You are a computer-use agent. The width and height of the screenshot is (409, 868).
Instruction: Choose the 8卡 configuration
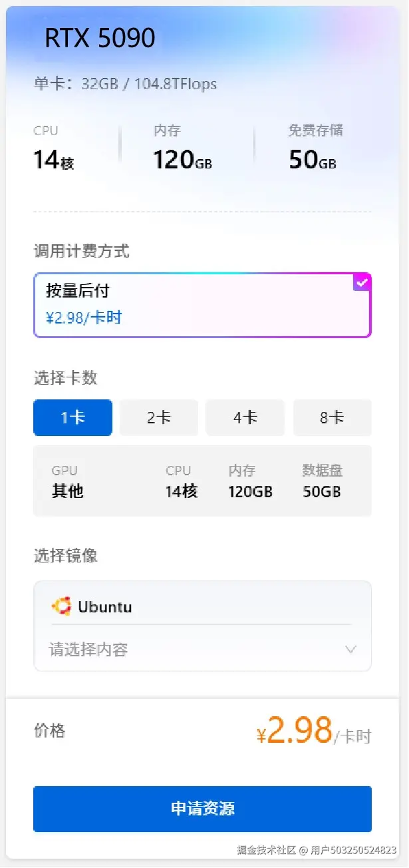pos(332,417)
